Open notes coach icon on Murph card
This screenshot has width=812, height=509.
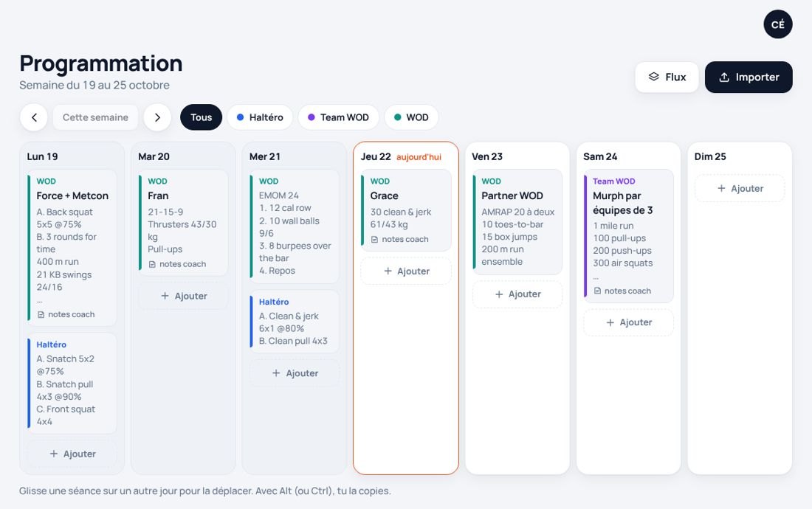coord(597,291)
